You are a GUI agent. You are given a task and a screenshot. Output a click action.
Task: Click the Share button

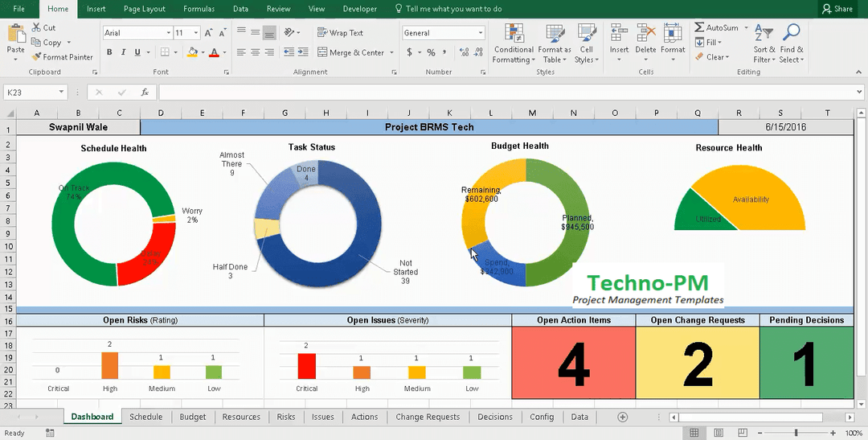point(837,9)
